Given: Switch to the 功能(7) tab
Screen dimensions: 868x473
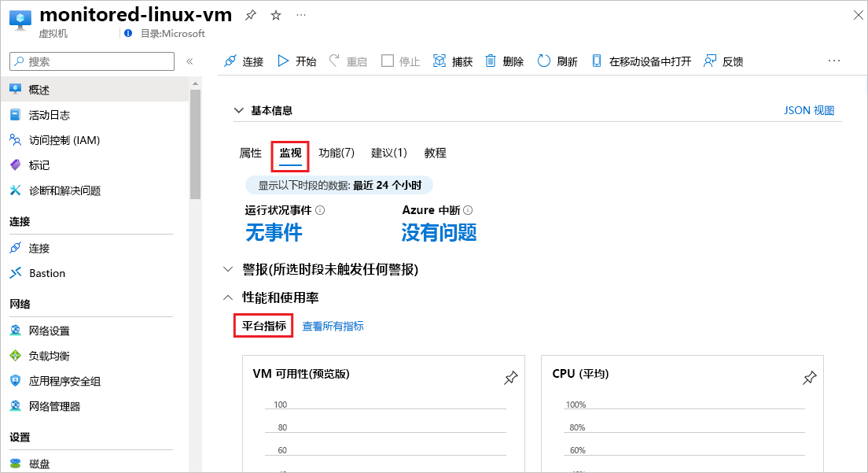Looking at the screenshot, I should click(337, 153).
